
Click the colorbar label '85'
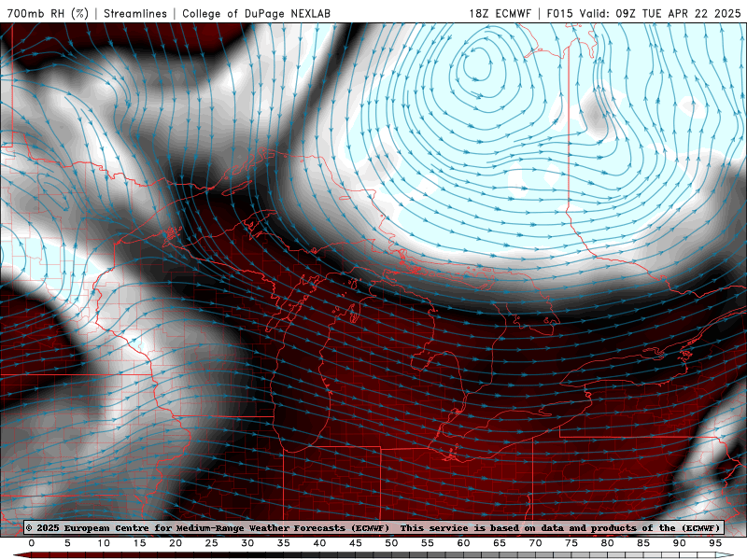coord(643,543)
